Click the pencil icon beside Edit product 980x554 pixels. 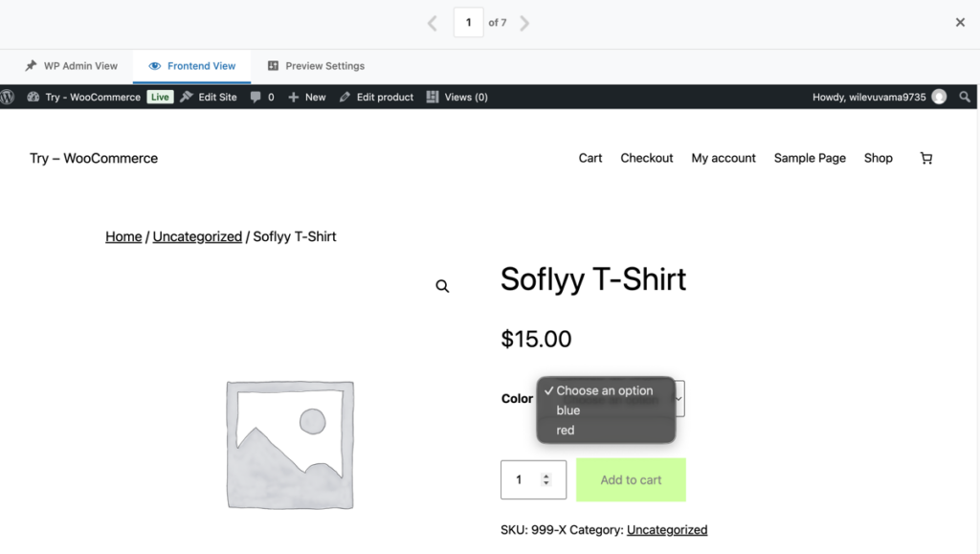pos(345,97)
